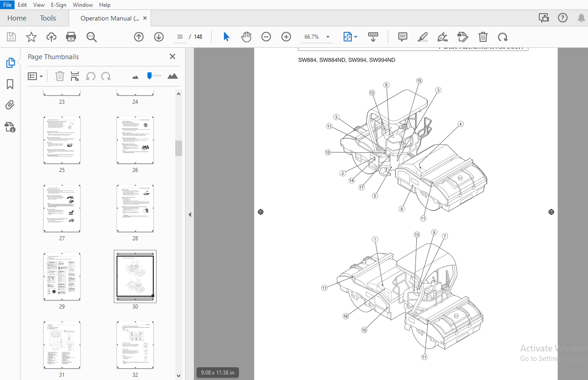Click the page number input field
Image resolution: width=588 pixels, height=380 pixels.
(180, 37)
